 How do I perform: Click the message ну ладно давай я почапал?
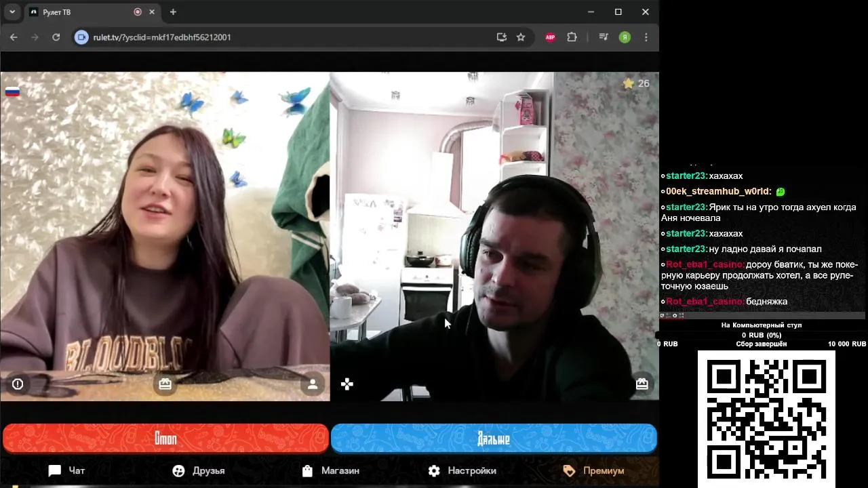point(765,249)
